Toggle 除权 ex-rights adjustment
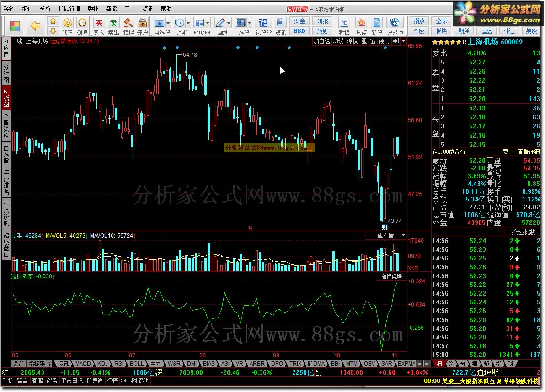This screenshot has height=392, width=545. pyautogui.click(x=352, y=41)
